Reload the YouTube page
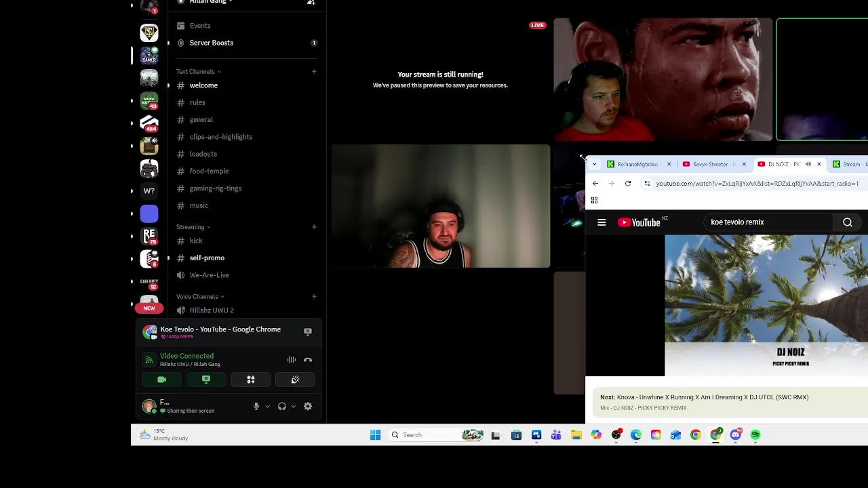 628,184
